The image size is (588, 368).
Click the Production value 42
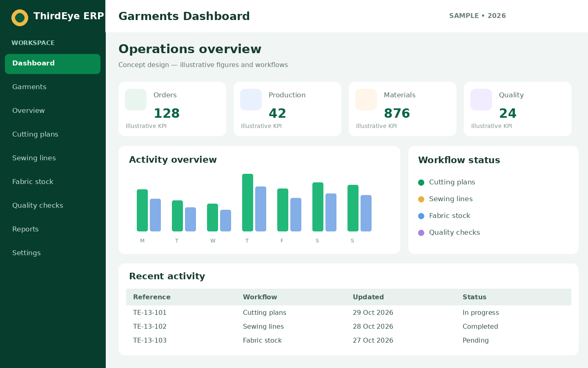coord(277,113)
